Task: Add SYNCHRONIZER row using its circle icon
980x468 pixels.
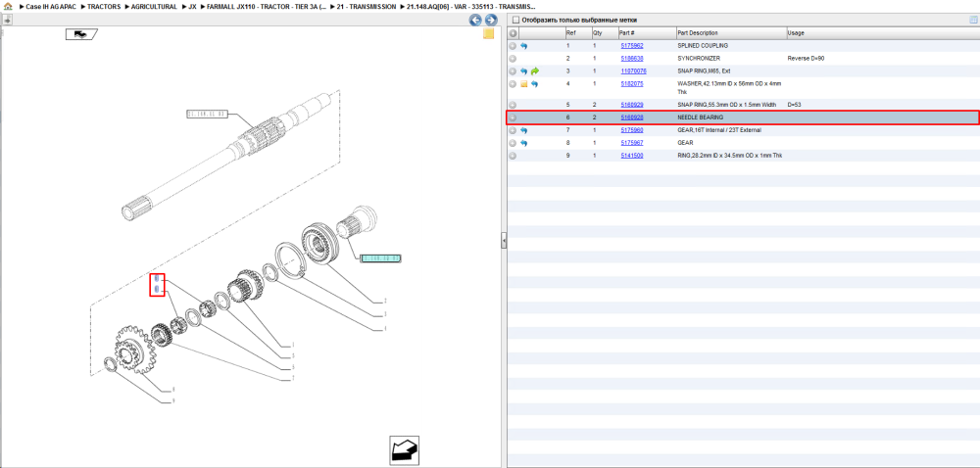Action: (x=513, y=59)
